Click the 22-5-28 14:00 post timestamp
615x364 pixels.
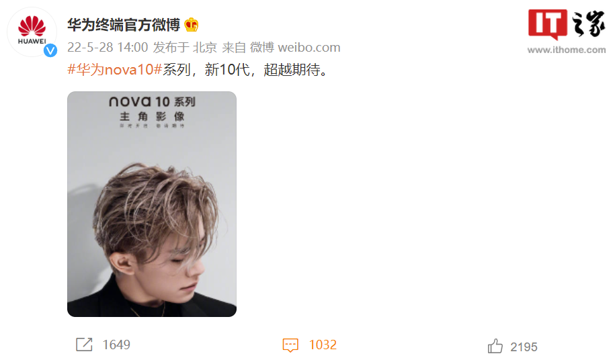108,48
